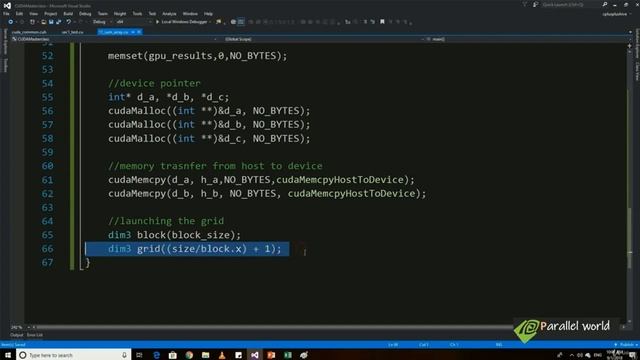Open the Debug menu
Viewport: 640px width, 360px height.
pyautogui.click(x=85, y=14)
